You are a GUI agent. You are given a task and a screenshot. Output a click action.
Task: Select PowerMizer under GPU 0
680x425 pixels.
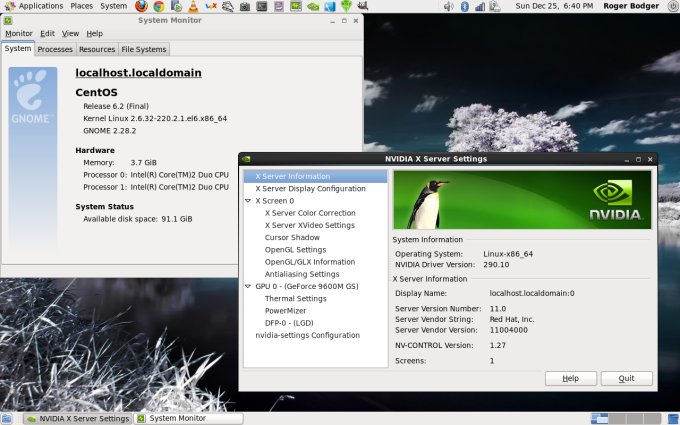(x=285, y=311)
